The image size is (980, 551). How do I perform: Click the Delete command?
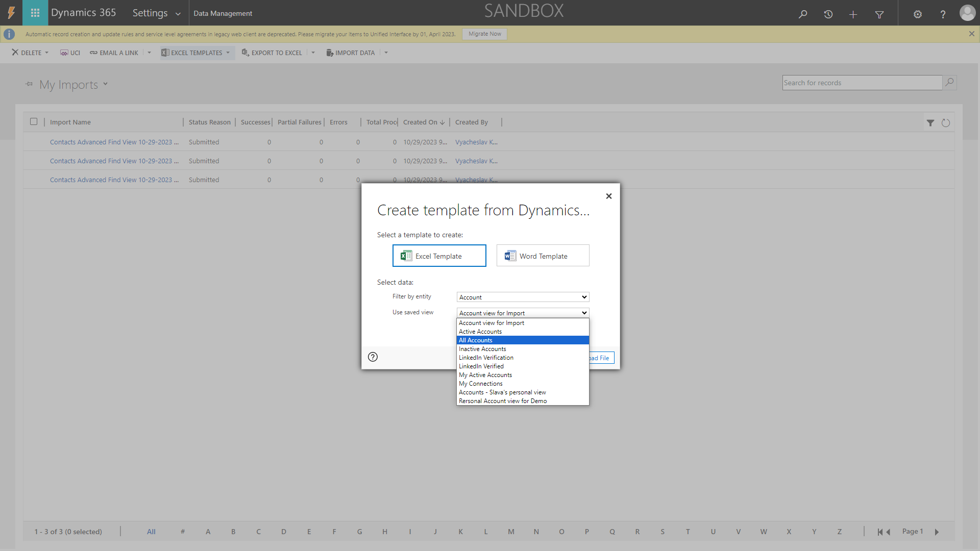pos(27,53)
